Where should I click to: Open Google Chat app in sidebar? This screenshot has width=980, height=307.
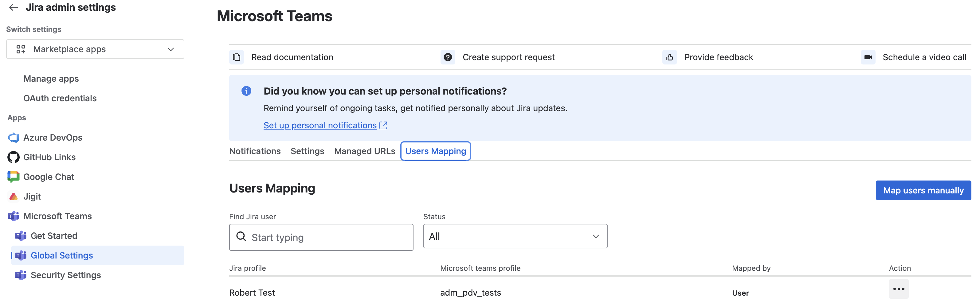point(41,177)
